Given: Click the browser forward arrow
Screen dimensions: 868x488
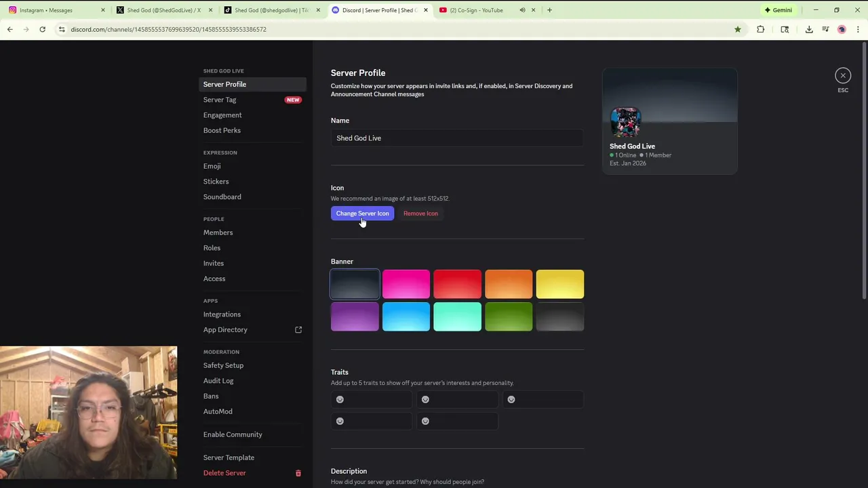Looking at the screenshot, I should [x=26, y=29].
